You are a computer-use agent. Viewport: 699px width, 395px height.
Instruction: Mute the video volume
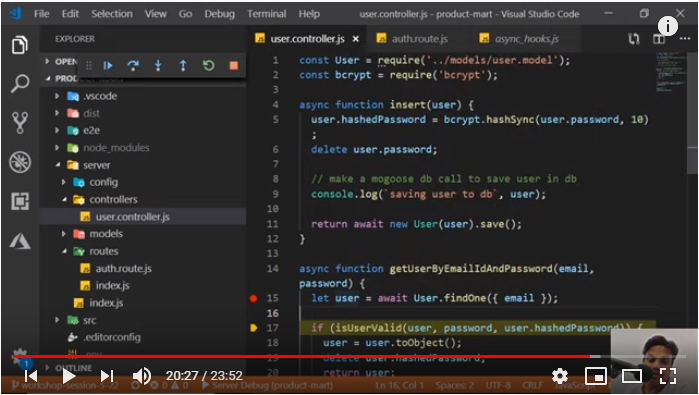(x=142, y=376)
